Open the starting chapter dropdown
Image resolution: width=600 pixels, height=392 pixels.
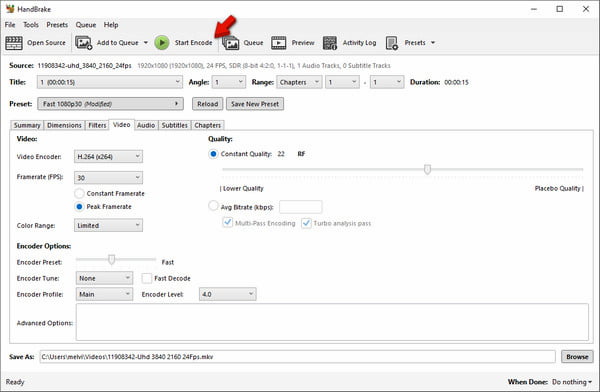pyautogui.click(x=342, y=82)
